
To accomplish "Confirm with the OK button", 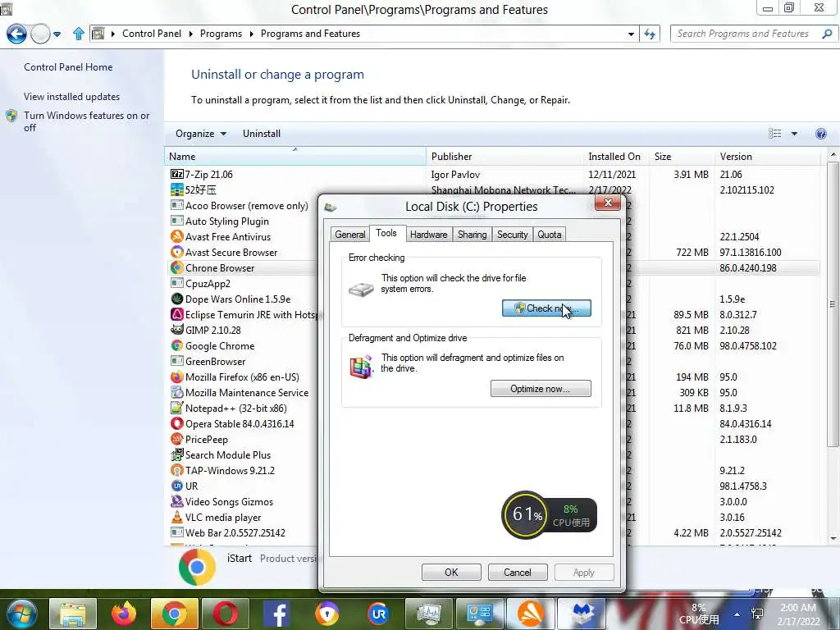I will pos(451,572).
